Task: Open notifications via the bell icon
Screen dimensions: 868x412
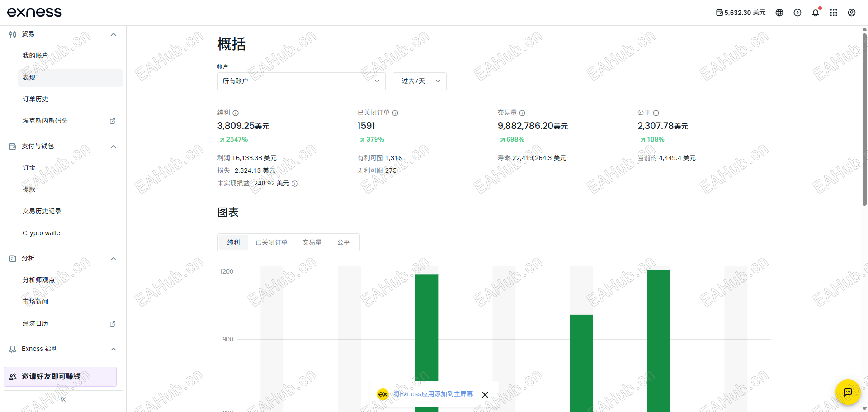Action: (x=816, y=13)
